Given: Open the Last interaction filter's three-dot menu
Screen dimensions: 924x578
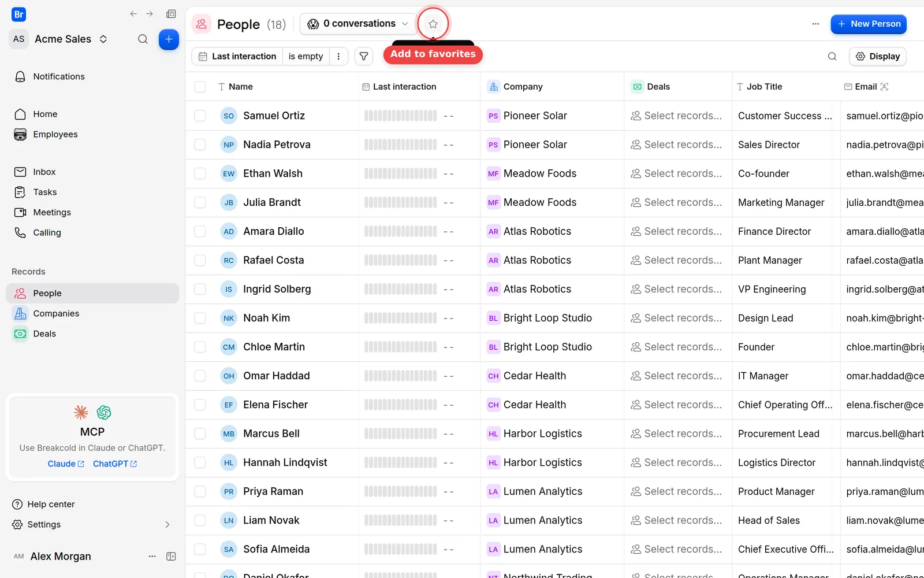Looking at the screenshot, I should (338, 56).
